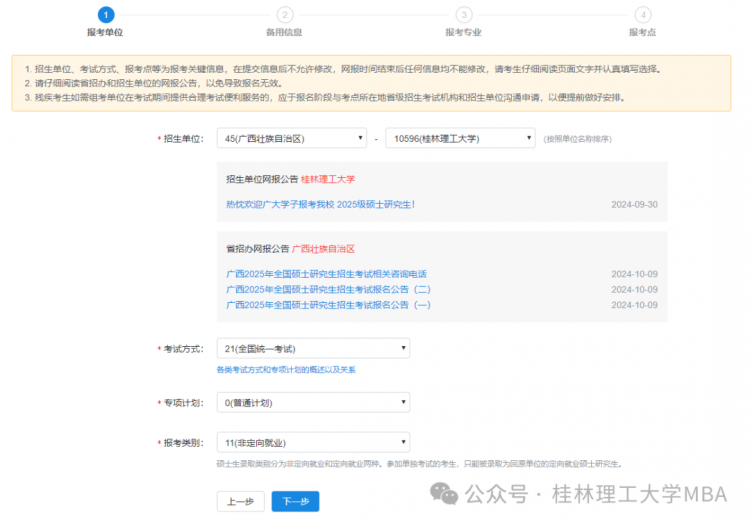This screenshot has width=750, height=524.
Task: Select step 2 circle 备用信息
Action: coord(285,15)
